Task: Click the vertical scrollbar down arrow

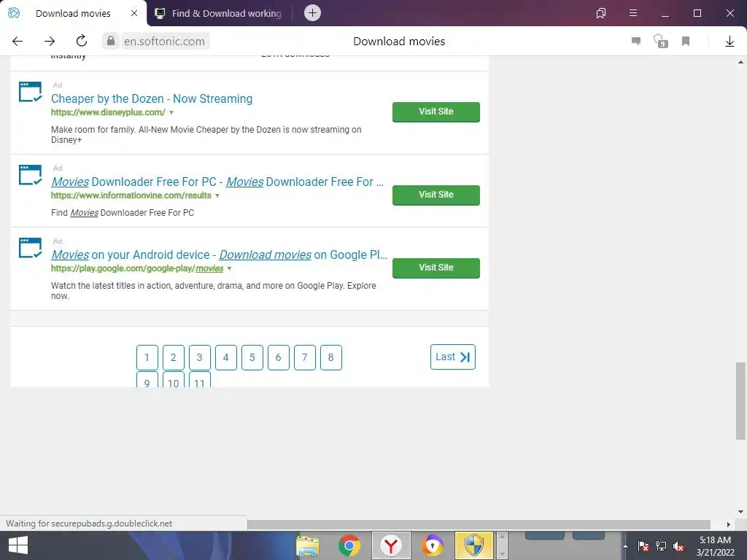Action: coord(740,512)
